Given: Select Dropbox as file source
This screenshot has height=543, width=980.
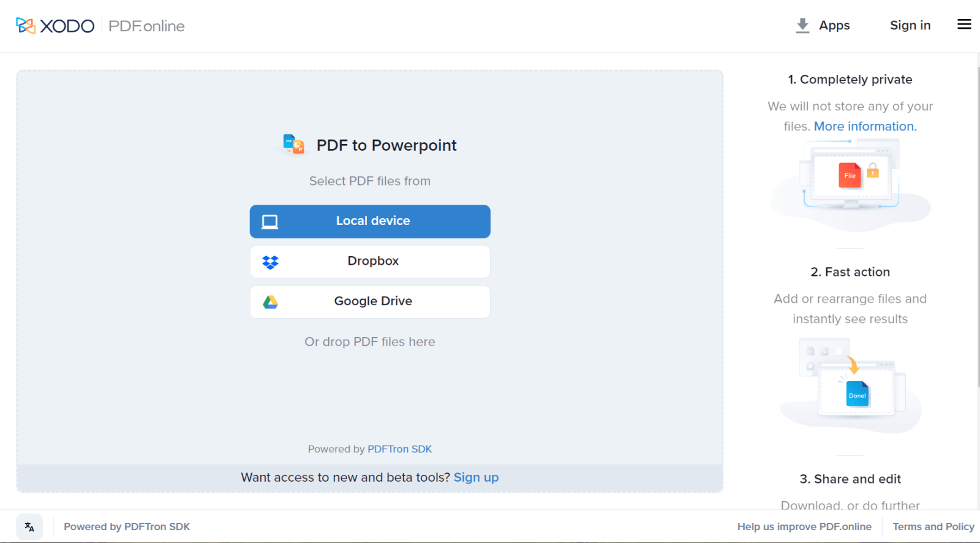Looking at the screenshot, I should coord(370,262).
